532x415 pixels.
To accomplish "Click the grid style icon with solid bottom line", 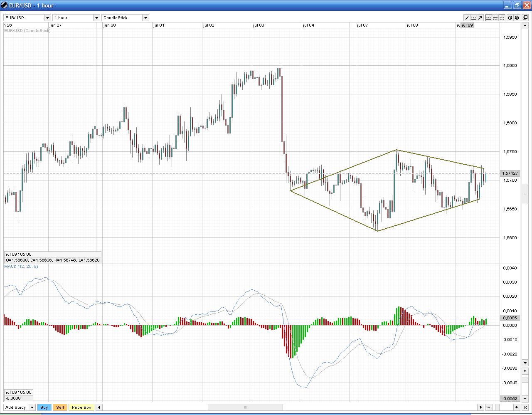I will (x=489, y=18).
